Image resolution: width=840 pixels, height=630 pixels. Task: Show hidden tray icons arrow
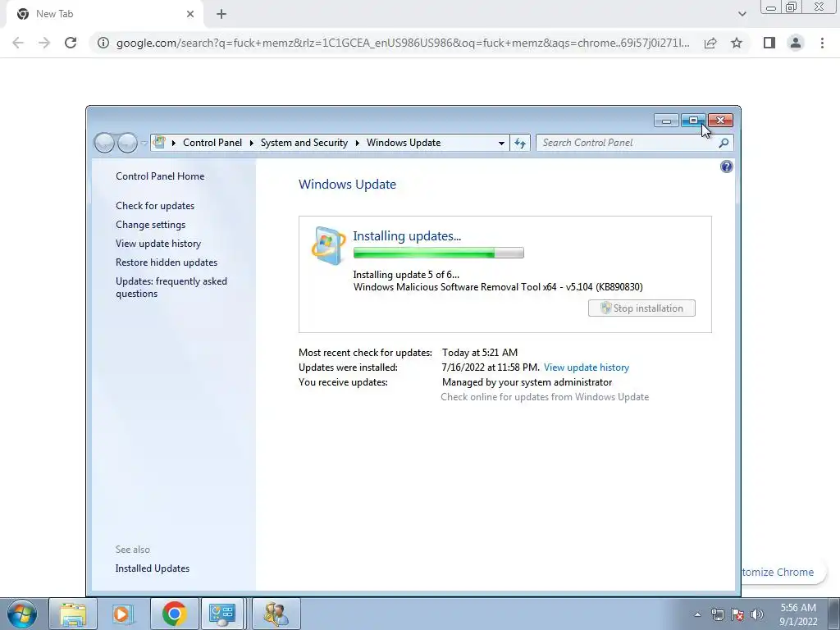click(697, 614)
